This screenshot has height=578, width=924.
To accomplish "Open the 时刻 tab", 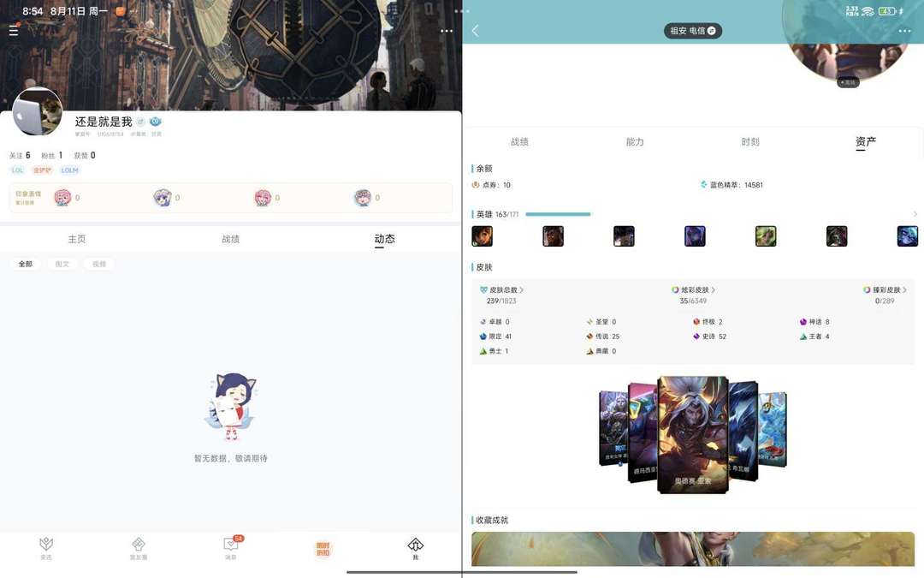I will coord(750,141).
